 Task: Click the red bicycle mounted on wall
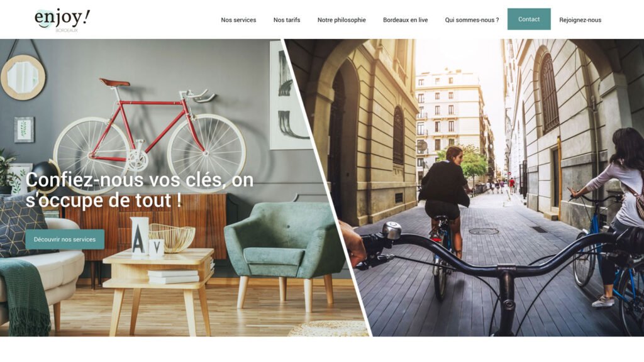(150, 129)
